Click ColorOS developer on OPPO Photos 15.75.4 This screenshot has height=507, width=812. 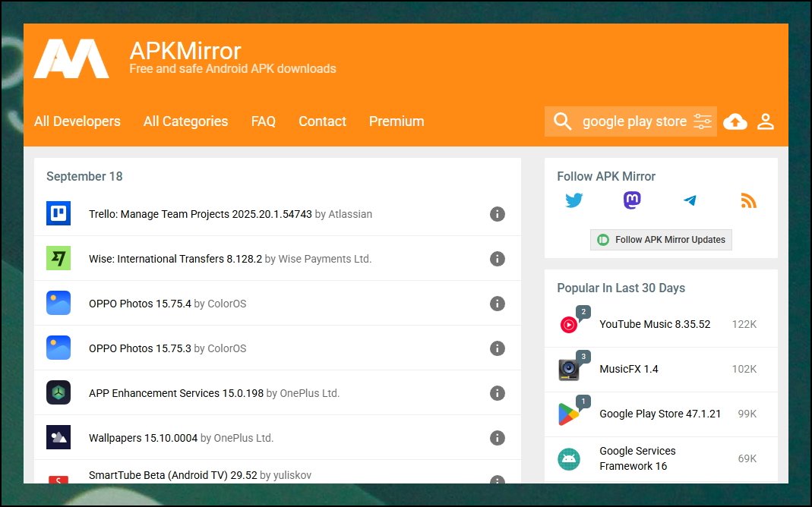pyautogui.click(x=227, y=304)
